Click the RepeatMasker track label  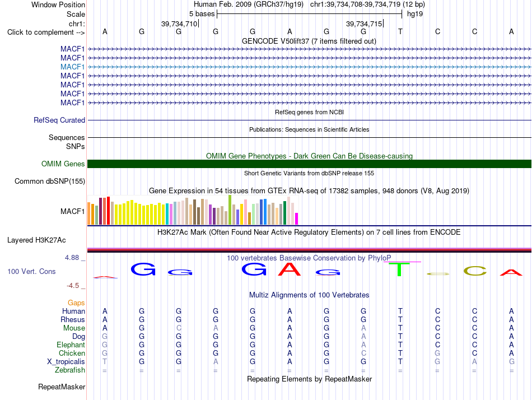[62, 387]
